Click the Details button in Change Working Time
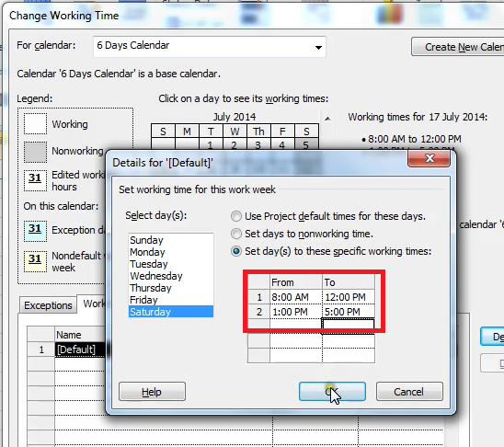 pyautogui.click(x=492, y=337)
